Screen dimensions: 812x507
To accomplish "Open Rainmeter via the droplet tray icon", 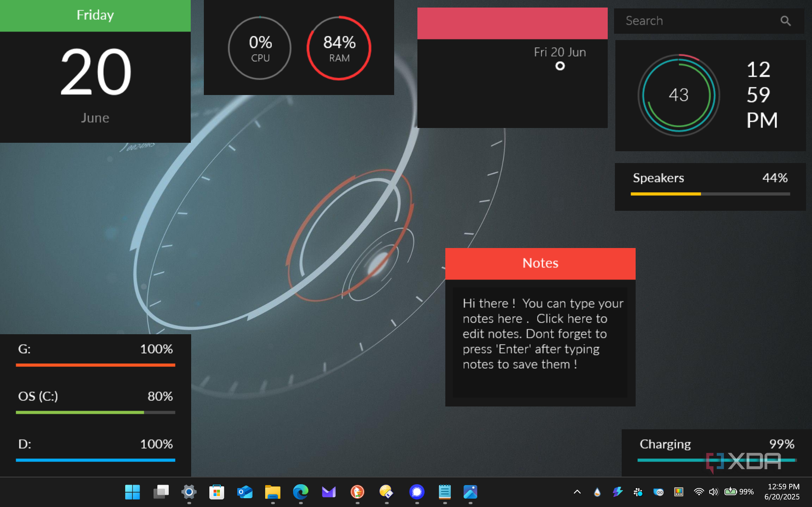I will point(597,492).
